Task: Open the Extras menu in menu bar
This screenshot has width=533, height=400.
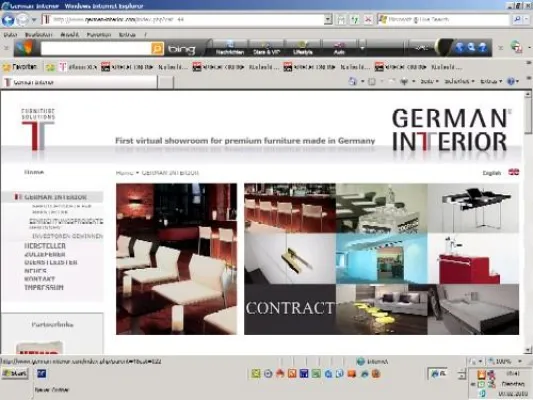Action: click(127, 35)
